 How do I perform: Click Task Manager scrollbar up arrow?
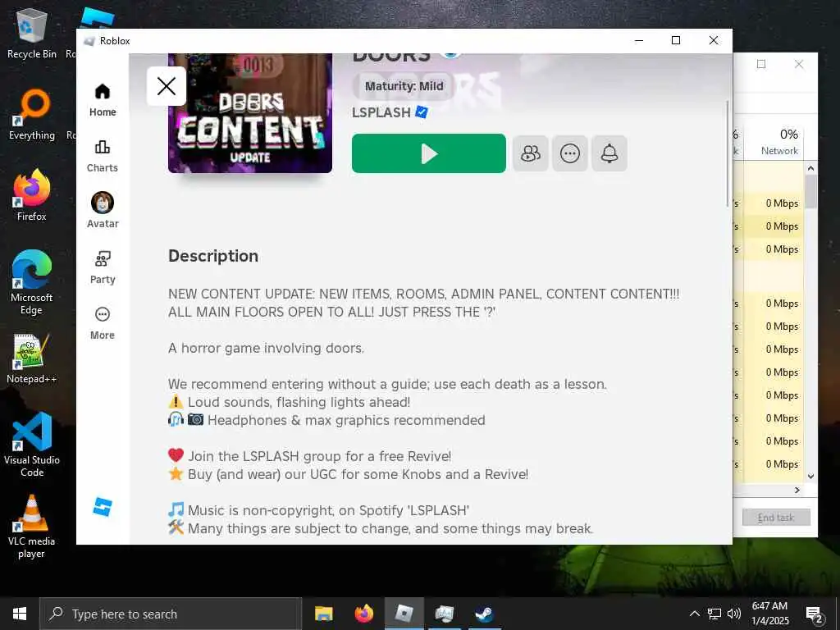810,168
